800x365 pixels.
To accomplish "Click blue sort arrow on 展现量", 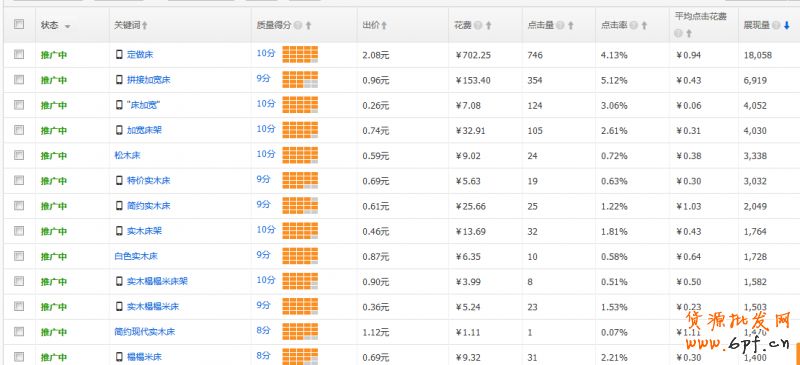I will click(x=787, y=25).
